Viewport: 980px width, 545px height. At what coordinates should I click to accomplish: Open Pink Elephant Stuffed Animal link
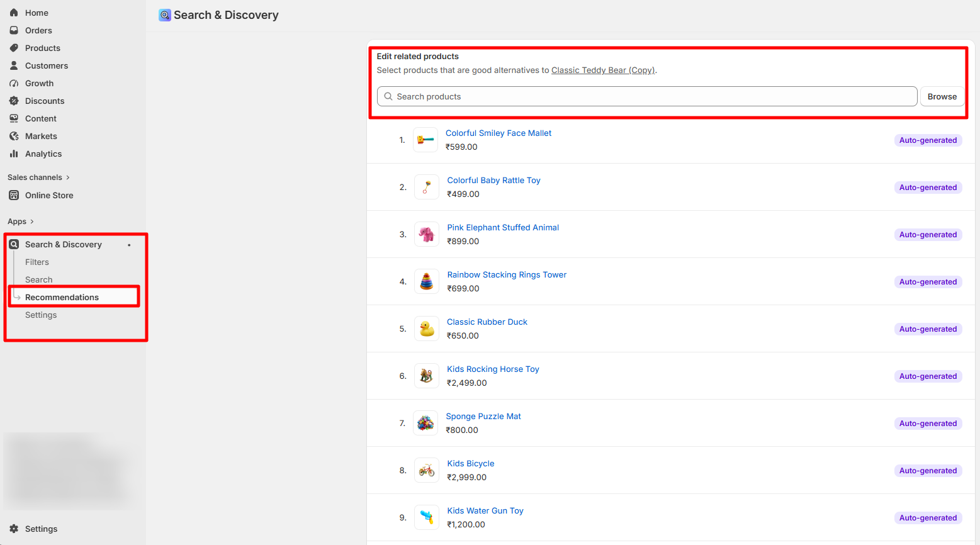(503, 227)
